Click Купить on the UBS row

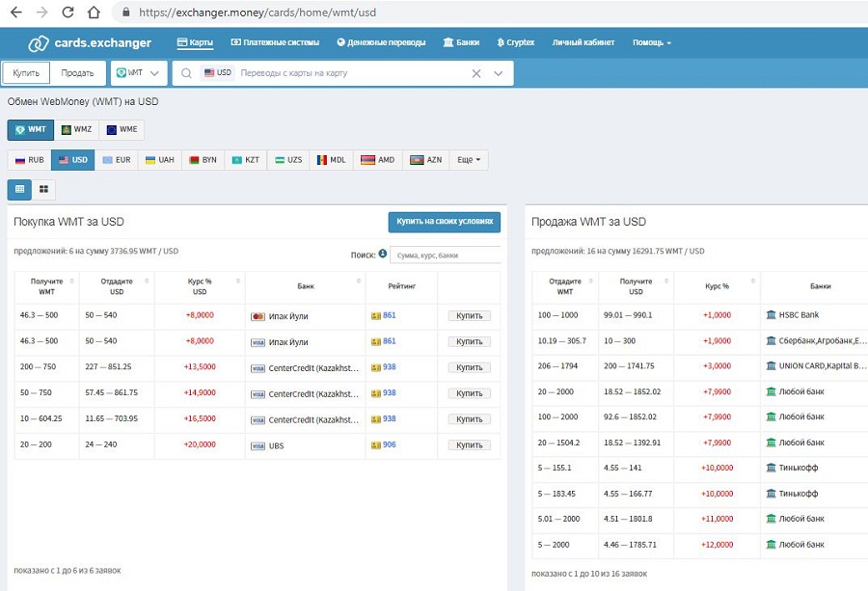470,444
